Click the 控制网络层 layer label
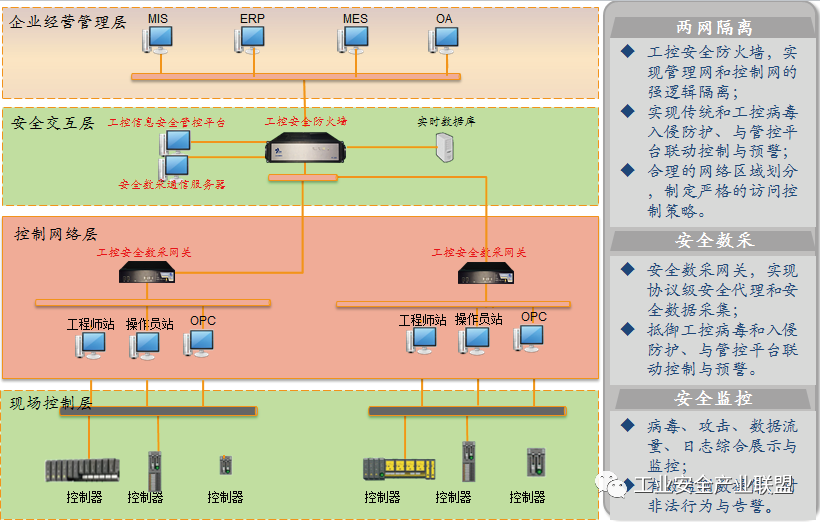 tap(56, 233)
